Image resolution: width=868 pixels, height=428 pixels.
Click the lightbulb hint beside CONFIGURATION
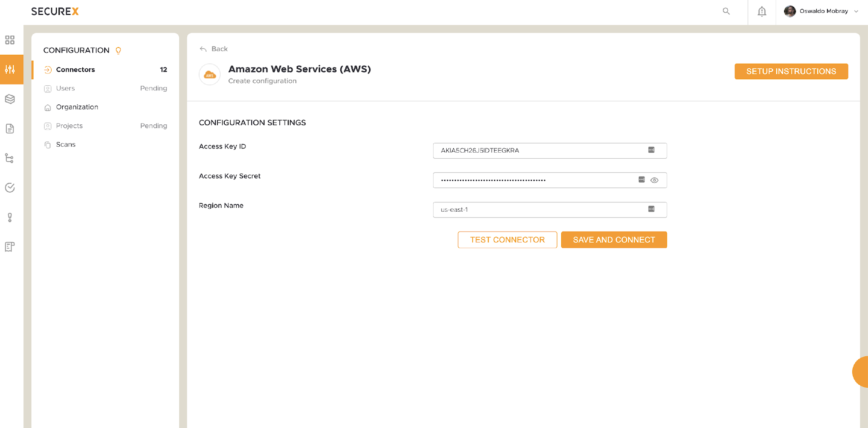coord(118,50)
